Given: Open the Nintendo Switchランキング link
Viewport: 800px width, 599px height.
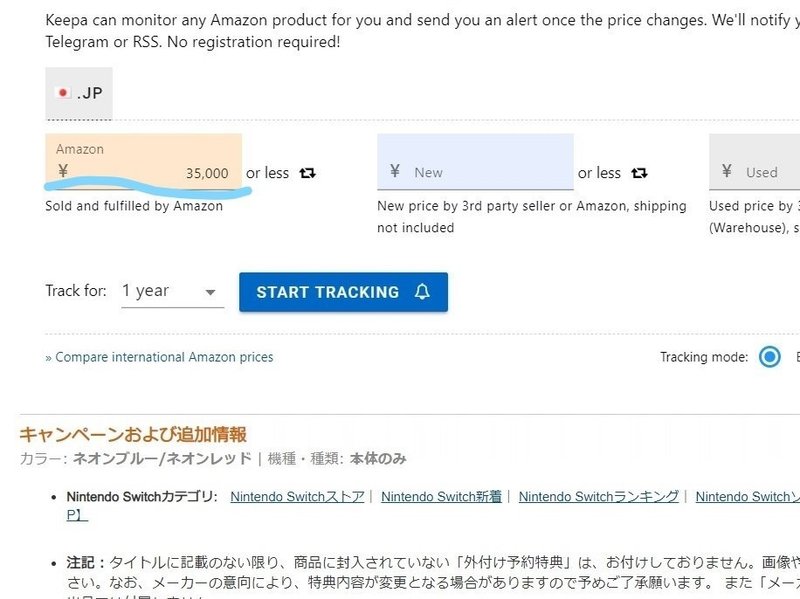Looking at the screenshot, I should [x=598, y=497].
